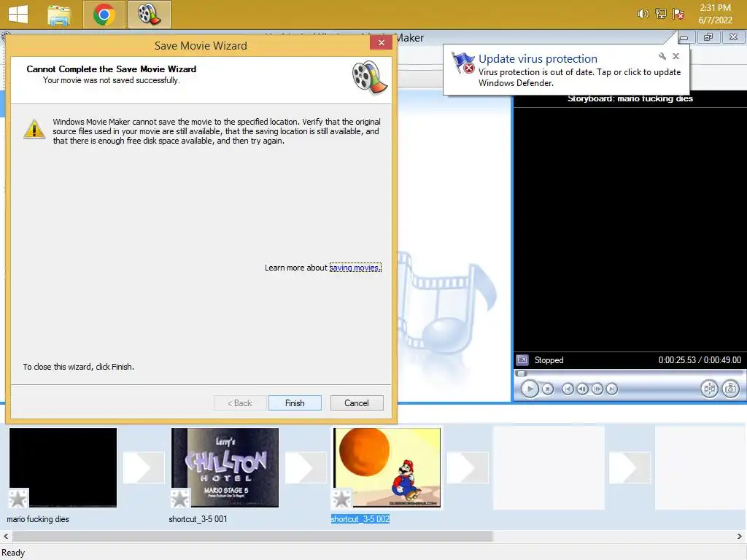747x560 pixels.
Task: Click the Windows Defender flag notification icon
Action: click(x=462, y=63)
